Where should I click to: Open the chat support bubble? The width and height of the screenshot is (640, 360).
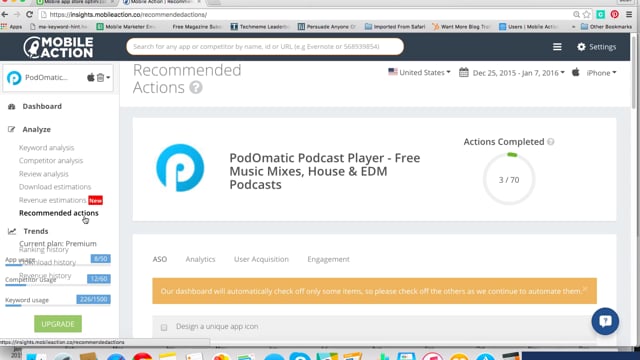[x=605, y=321]
